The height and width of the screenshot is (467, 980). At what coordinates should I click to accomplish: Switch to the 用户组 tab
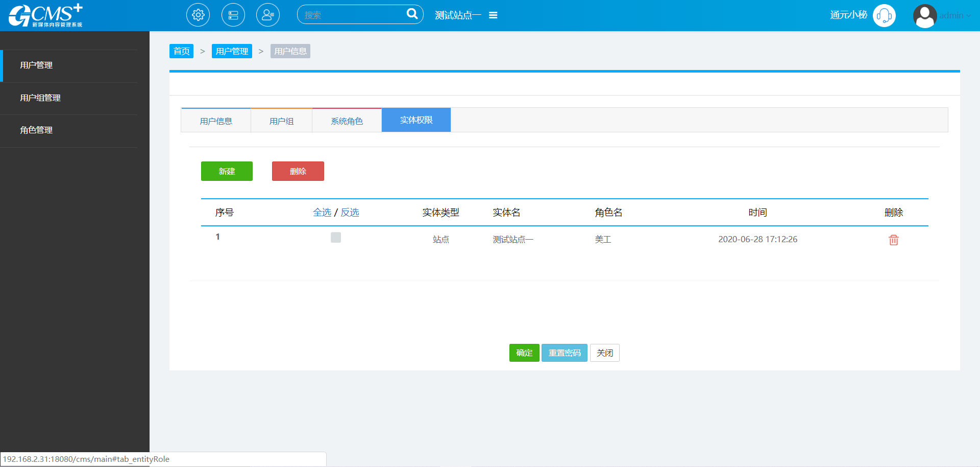pyautogui.click(x=281, y=121)
